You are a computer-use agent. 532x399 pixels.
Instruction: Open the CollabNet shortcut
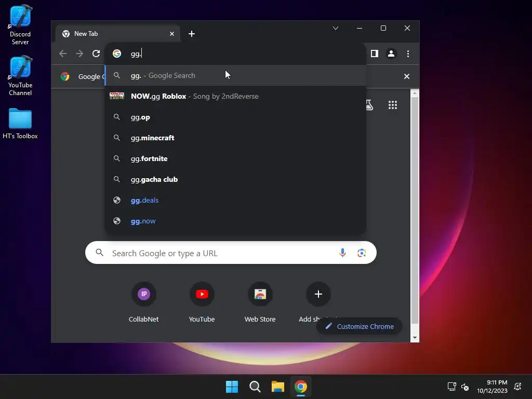tap(143, 302)
